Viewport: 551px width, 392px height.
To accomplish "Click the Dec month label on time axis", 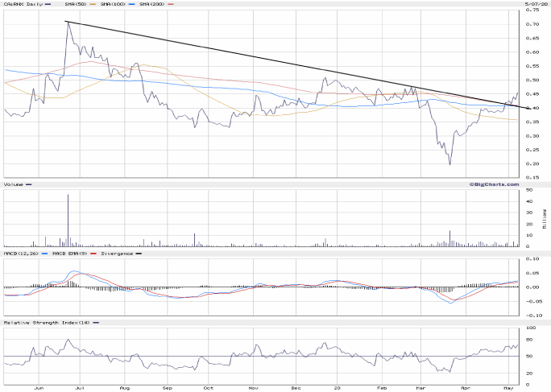I will (x=296, y=388).
